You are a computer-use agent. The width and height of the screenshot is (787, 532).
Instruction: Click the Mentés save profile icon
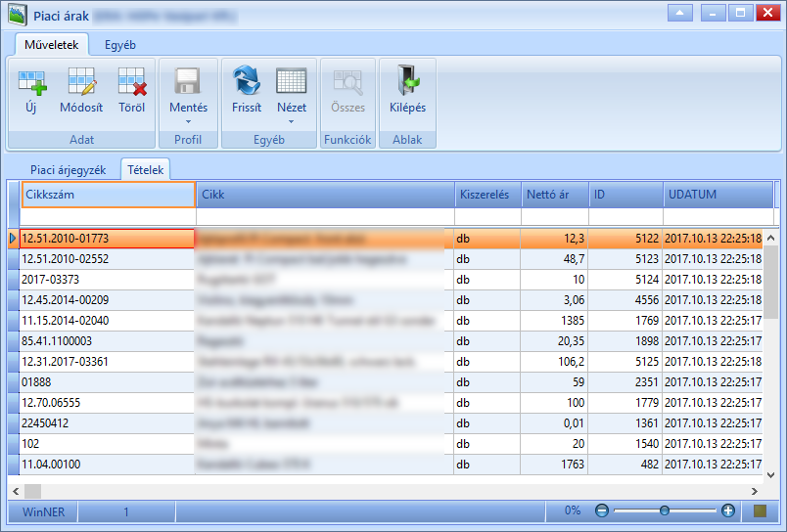tap(188, 81)
